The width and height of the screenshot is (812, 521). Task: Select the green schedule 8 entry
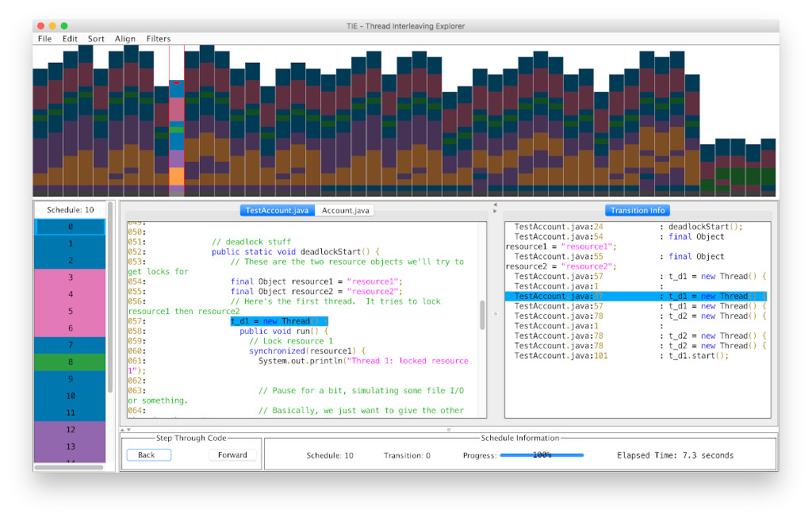(x=69, y=362)
